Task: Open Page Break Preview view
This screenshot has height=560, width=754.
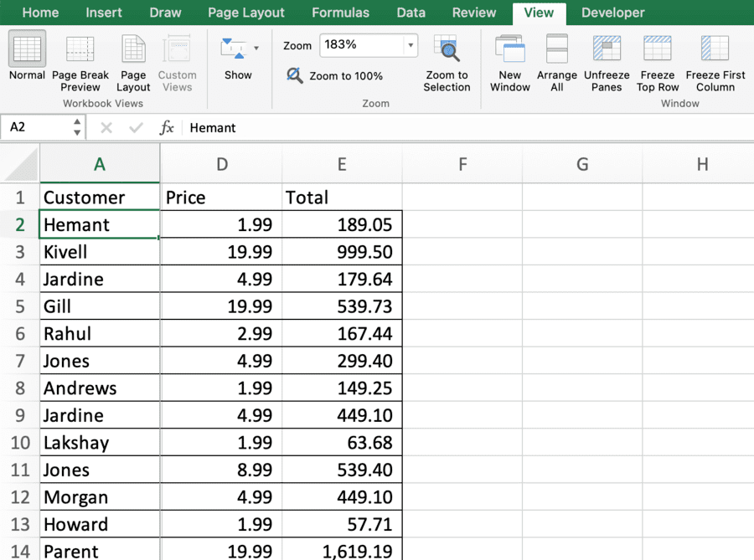Action: click(x=80, y=64)
